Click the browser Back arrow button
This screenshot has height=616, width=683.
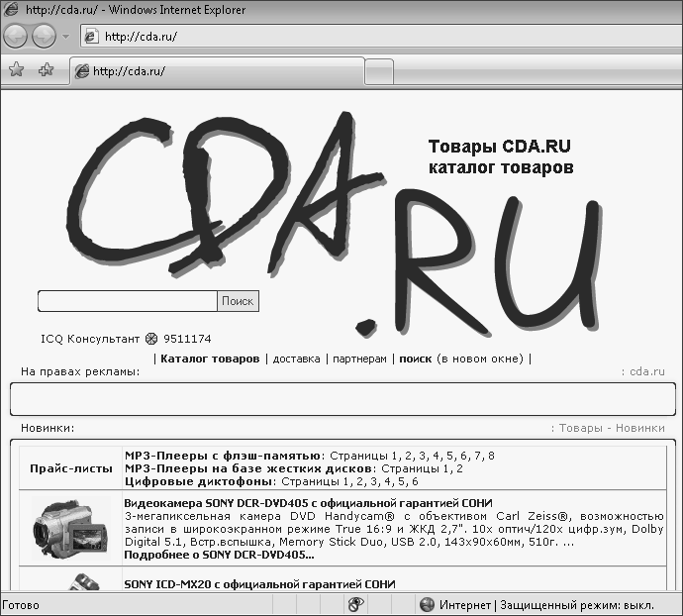(17, 37)
